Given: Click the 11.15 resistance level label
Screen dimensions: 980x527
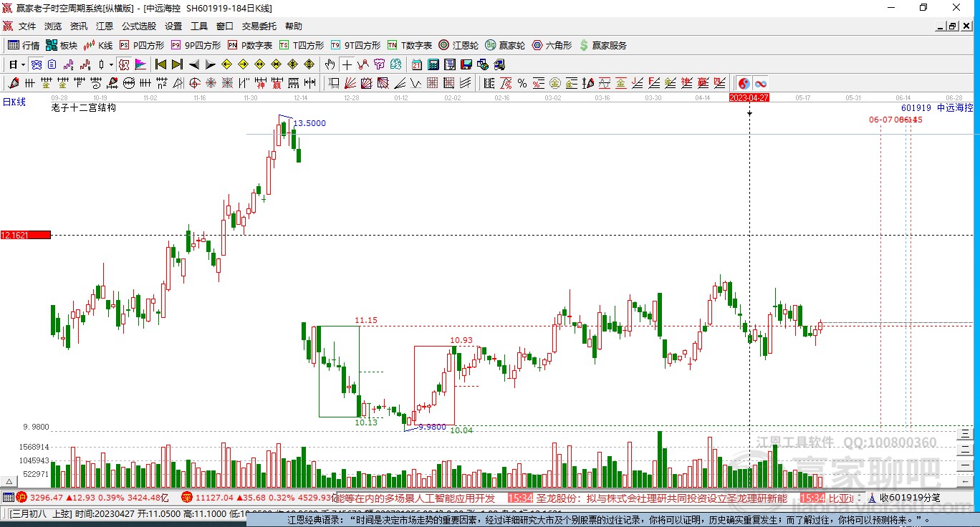Looking at the screenshot, I should tap(366, 320).
